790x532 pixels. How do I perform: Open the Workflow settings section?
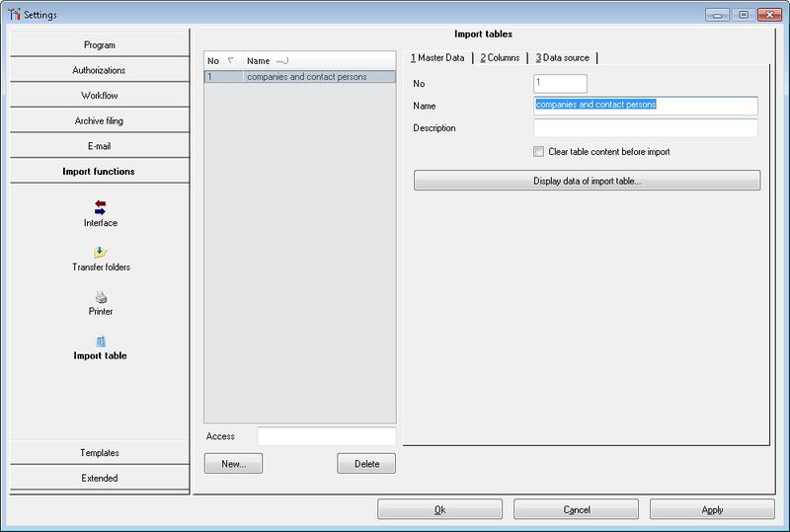tap(100, 95)
